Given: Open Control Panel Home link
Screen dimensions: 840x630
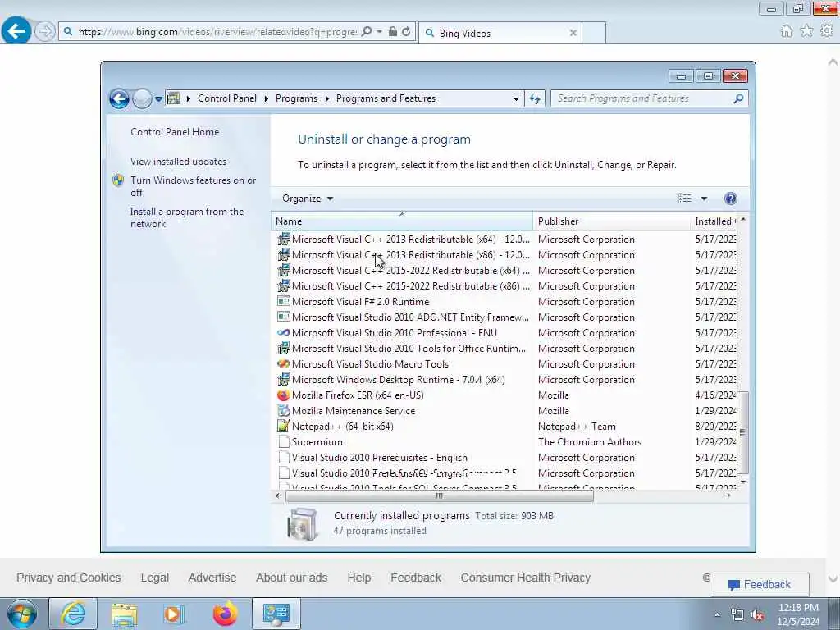Looking at the screenshot, I should [175, 132].
